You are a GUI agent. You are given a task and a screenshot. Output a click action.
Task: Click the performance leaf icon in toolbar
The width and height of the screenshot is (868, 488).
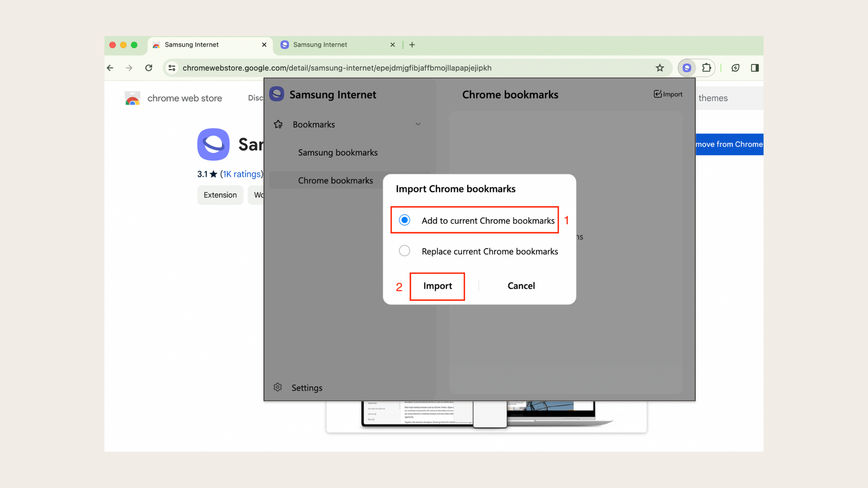736,68
